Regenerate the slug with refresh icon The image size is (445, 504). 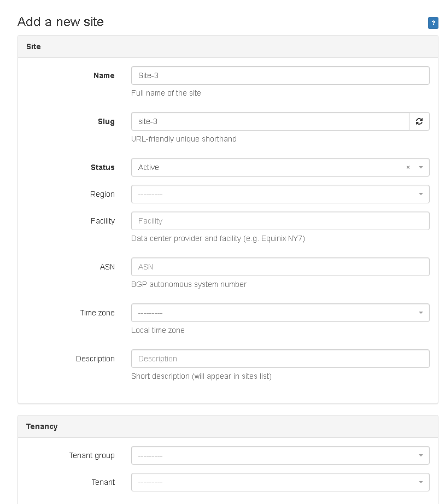[x=419, y=121]
